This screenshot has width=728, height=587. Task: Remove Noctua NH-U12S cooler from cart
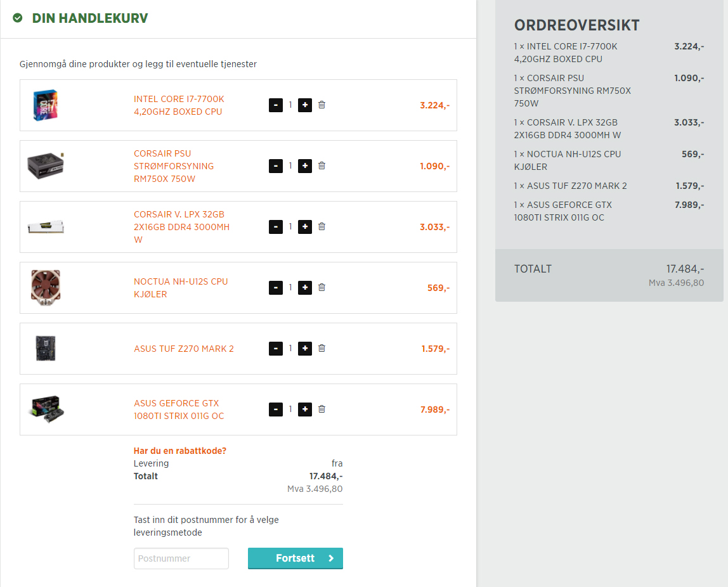322,287
